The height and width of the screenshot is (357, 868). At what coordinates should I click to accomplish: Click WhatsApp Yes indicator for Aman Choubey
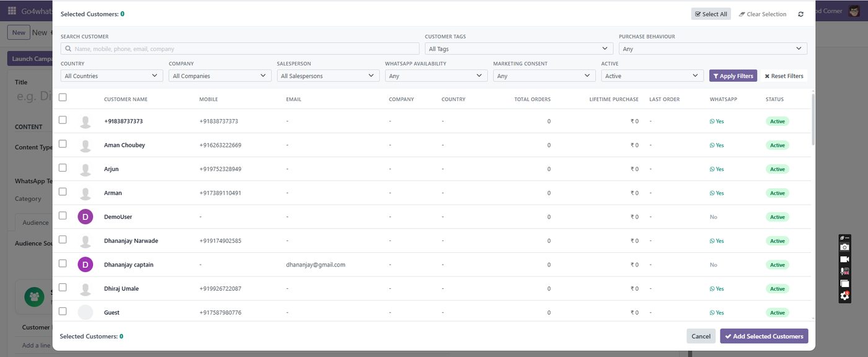pos(717,145)
